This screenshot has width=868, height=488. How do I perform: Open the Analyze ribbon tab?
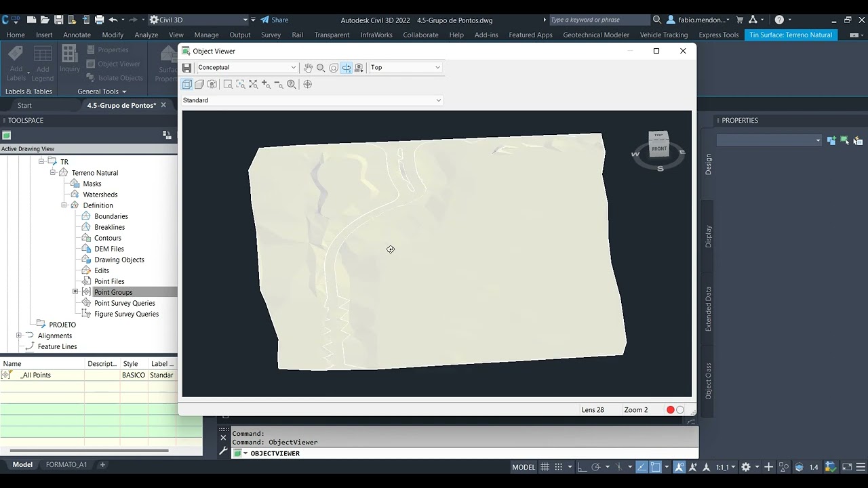[146, 35]
